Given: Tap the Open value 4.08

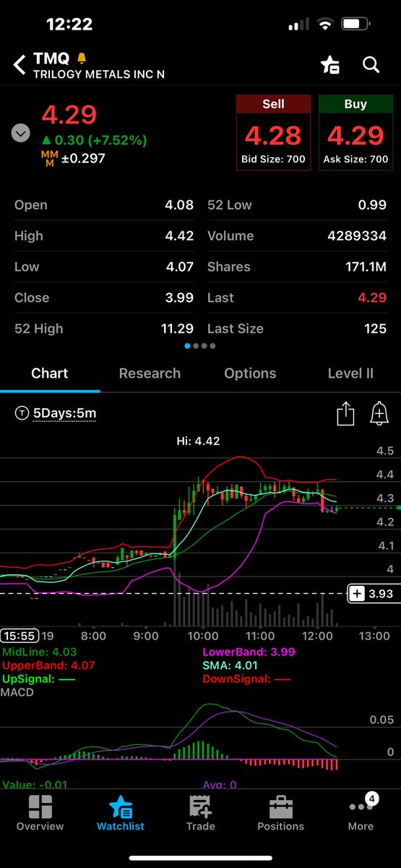Looking at the screenshot, I should click(x=179, y=205).
